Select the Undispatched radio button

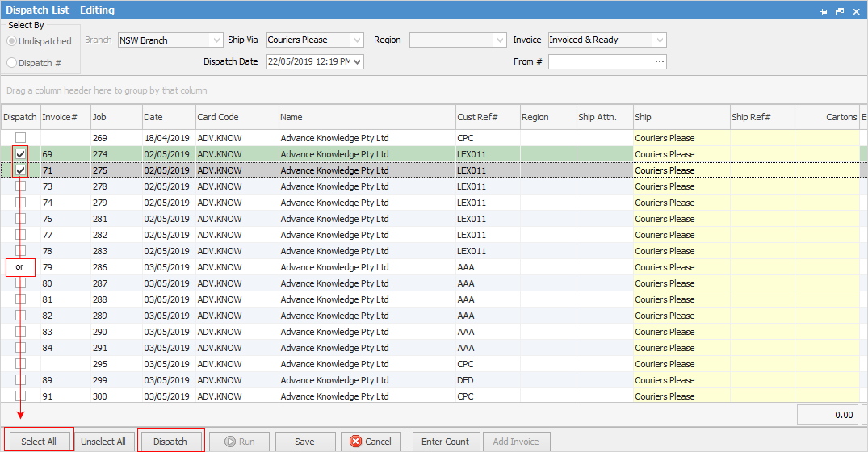pos(12,41)
